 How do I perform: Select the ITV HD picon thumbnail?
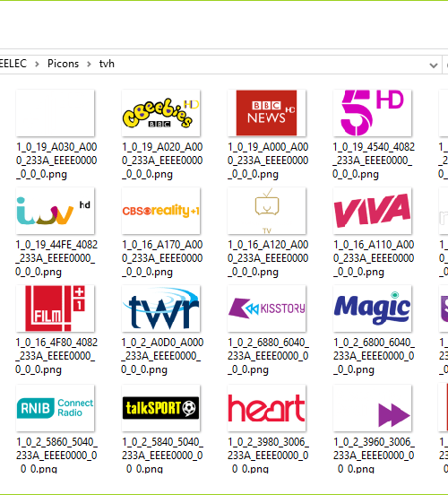tap(56, 211)
